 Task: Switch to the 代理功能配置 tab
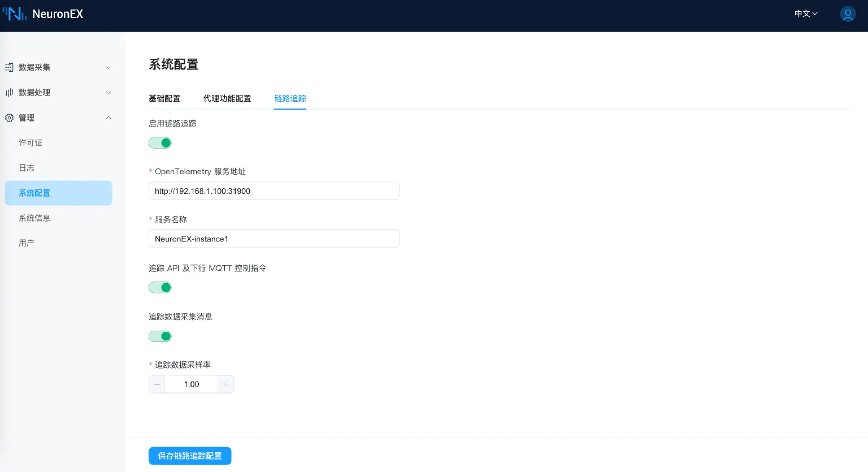(x=227, y=98)
